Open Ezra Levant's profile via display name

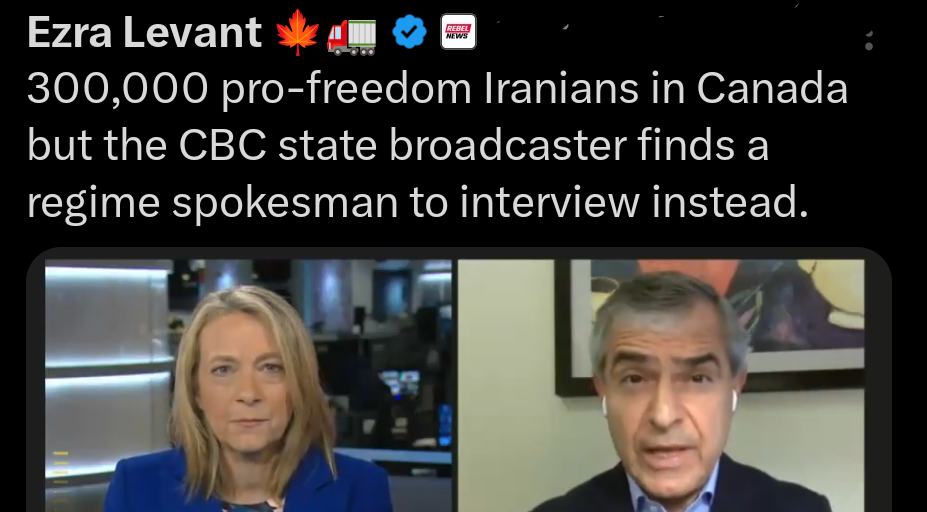(144, 32)
